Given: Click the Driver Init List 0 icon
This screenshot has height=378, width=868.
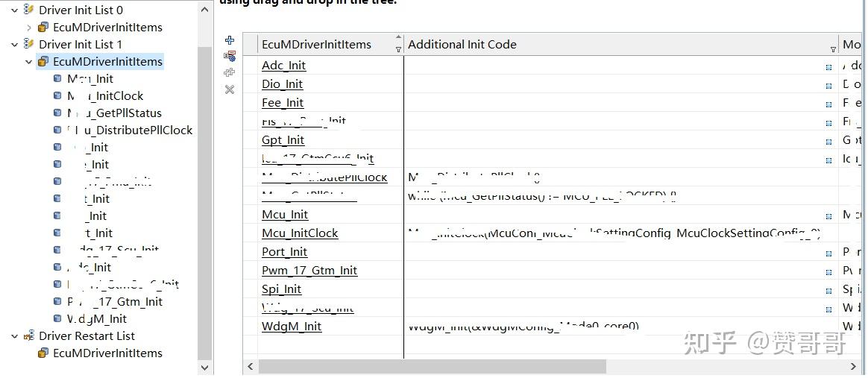Looking at the screenshot, I should coord(29,10).
